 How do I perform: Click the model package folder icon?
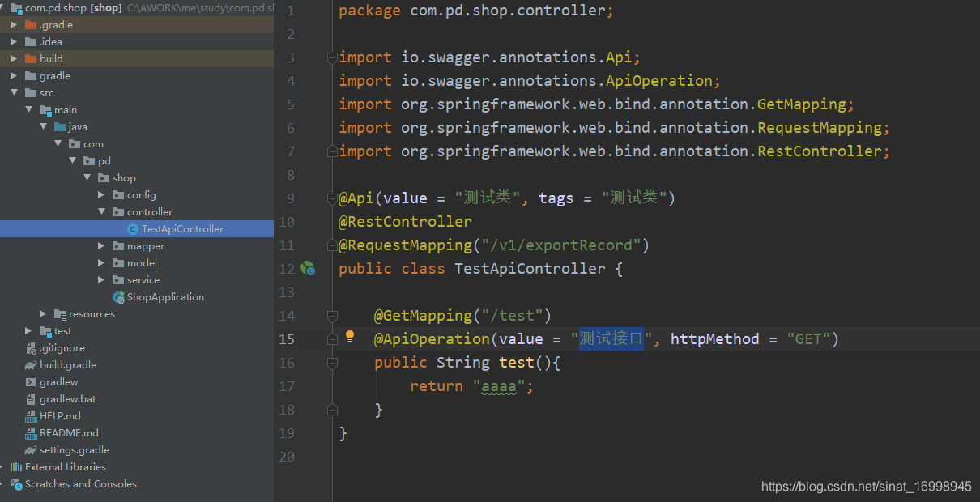tap(118, 263)
